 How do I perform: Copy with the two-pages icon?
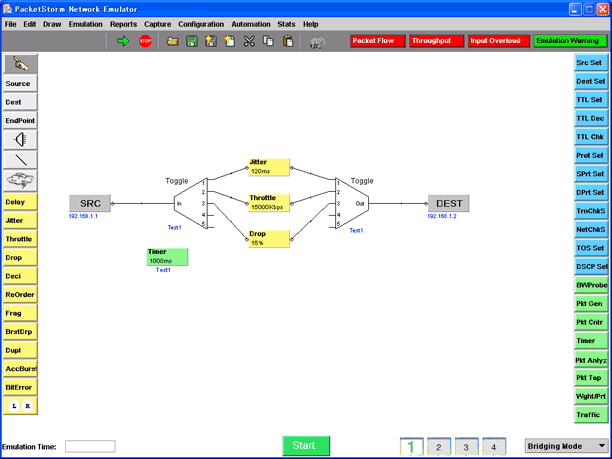pos(268,41)
